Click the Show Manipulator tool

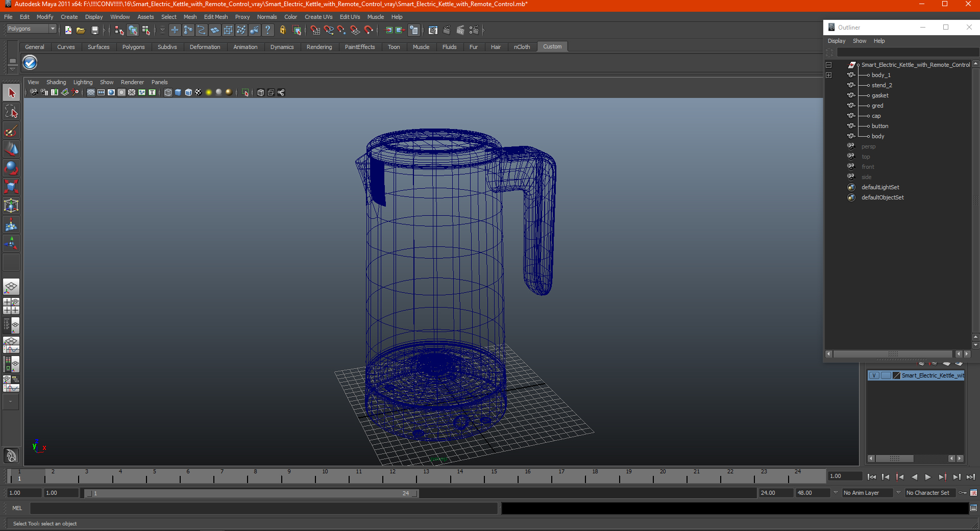[11, 243]
